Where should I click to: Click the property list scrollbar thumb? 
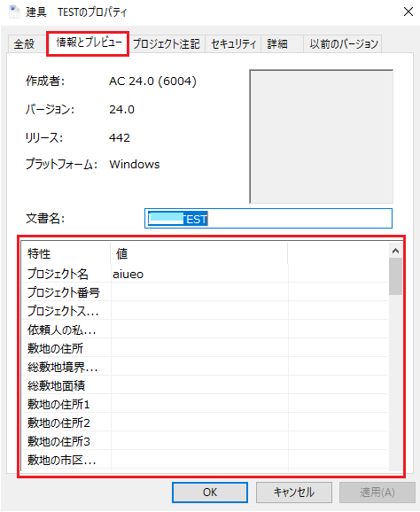[x=395, y=276]
